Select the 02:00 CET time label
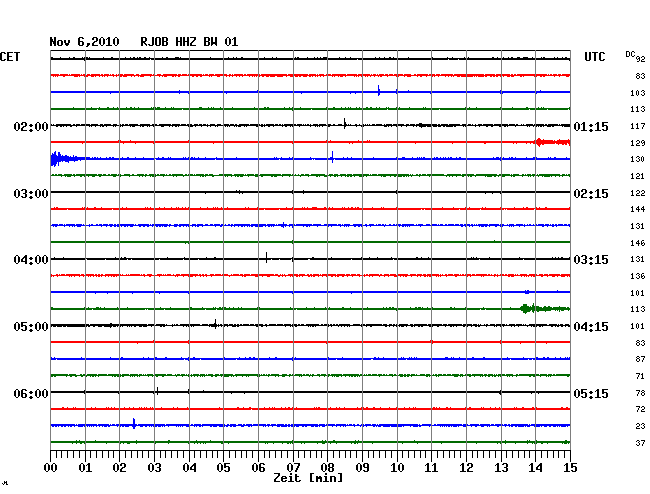The image size is (650, 494). click(x=31, y=126)
